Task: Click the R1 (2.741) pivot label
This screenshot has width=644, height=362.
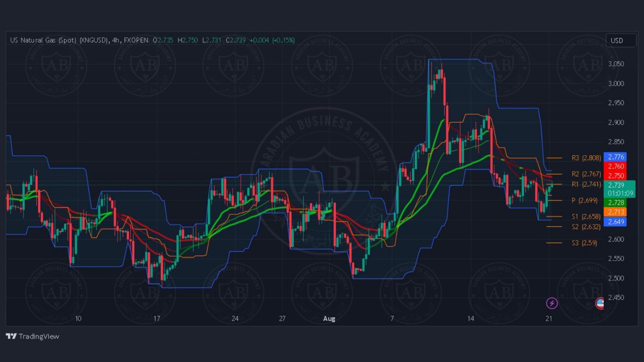Action: click(x=586, y=184)
